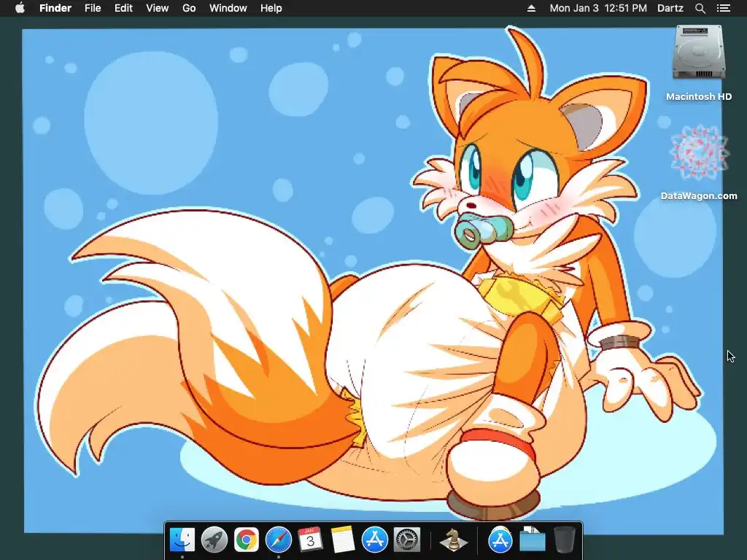Viewport: 747px width, 560px height.
Task: Open Spotlight search magnifier
Action: pos(700,8)
